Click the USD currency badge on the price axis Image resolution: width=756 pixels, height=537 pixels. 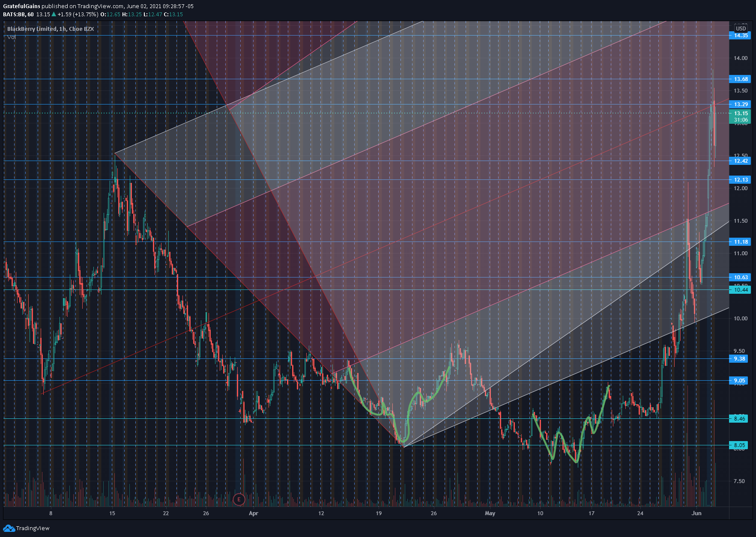(741, 29)
